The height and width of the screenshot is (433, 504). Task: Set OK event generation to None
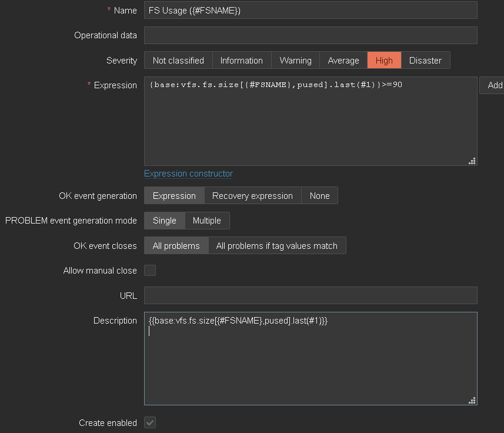click(x=319, y=196)
